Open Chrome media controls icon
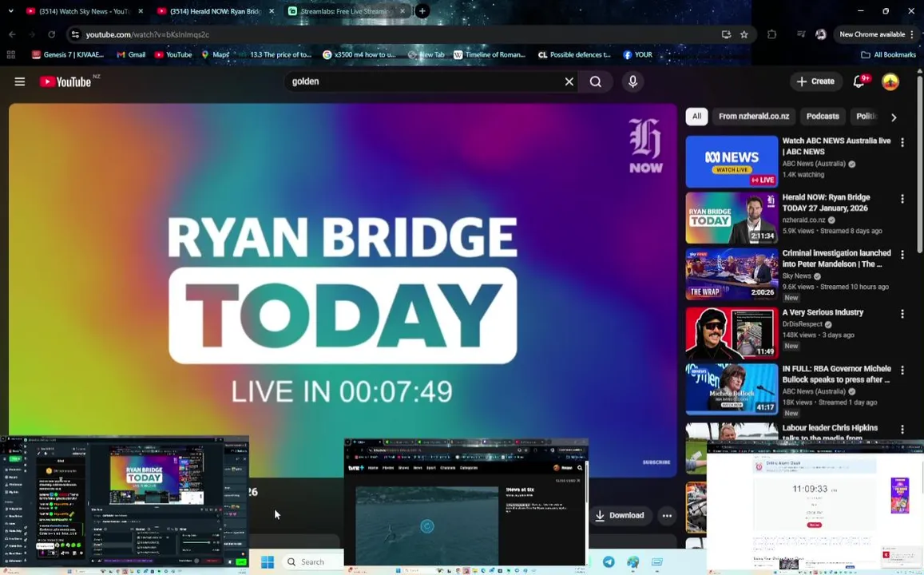 pyautogui.click(x=801, y=35)
